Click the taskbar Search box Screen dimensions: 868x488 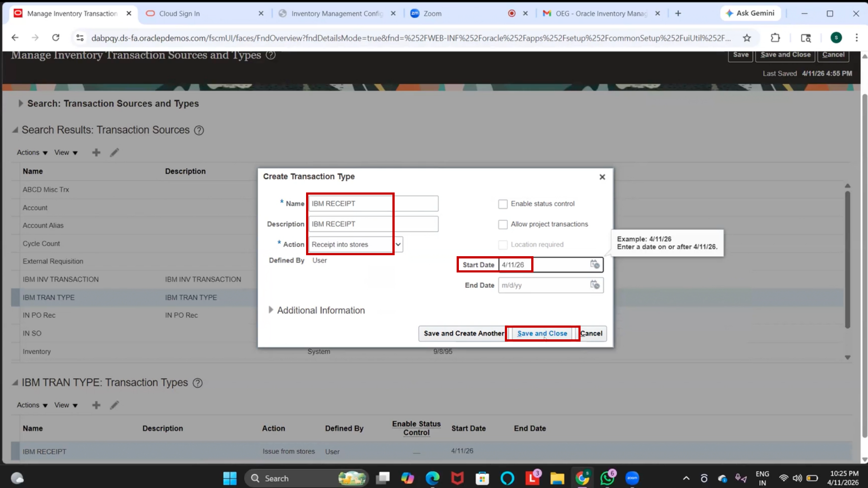307,478
